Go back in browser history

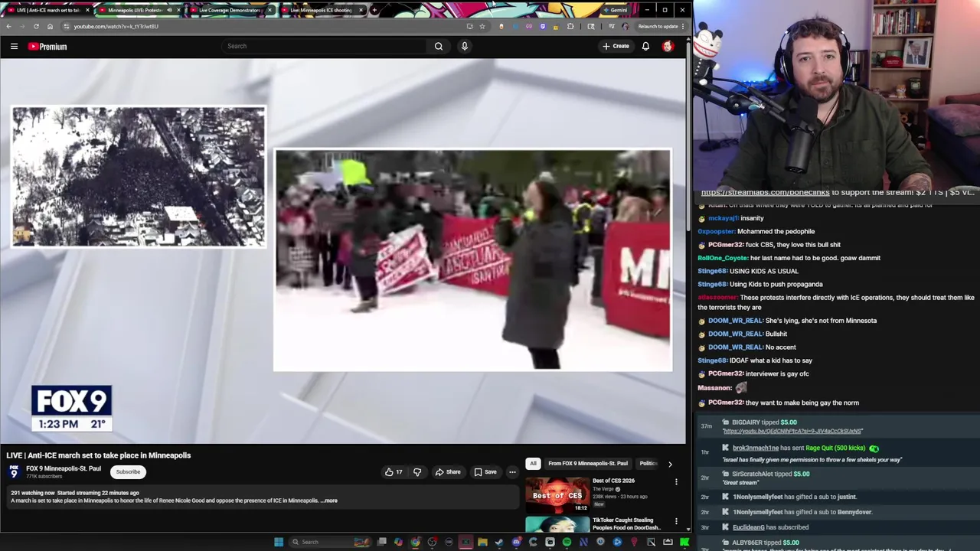tap(8, 26)
